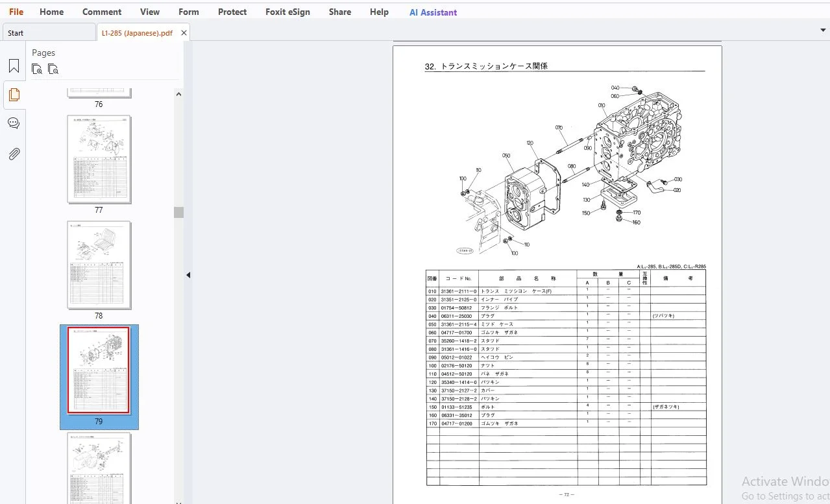Open the Comments panel icon
830x504 pixels.
14,123
